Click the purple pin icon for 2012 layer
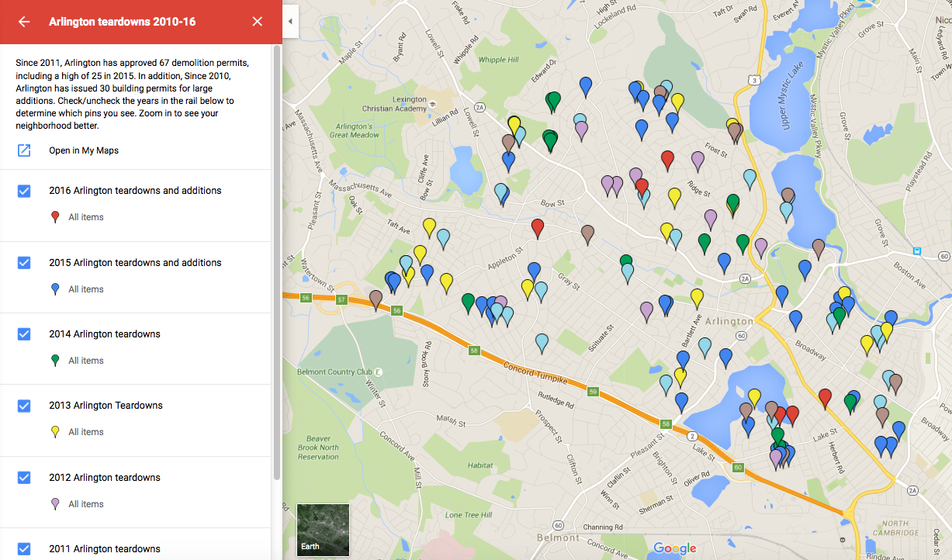The width and height of the screenshot is (952, 560). (x=55, y=504)
